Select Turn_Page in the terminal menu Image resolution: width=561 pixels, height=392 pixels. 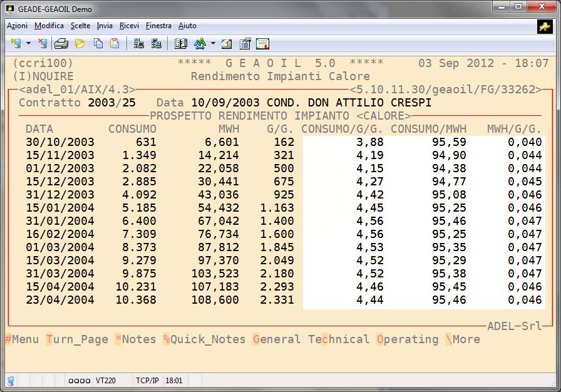point(77,339)
